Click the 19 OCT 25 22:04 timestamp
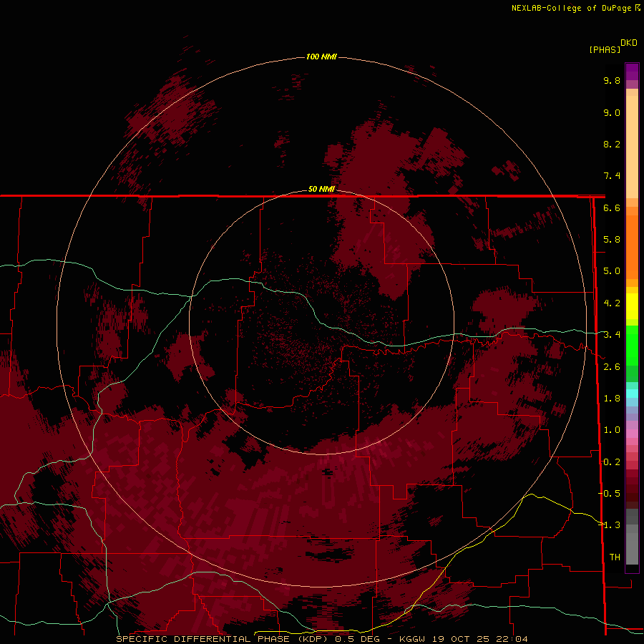This screenshot has width=644, height=644. pos(479,639)
